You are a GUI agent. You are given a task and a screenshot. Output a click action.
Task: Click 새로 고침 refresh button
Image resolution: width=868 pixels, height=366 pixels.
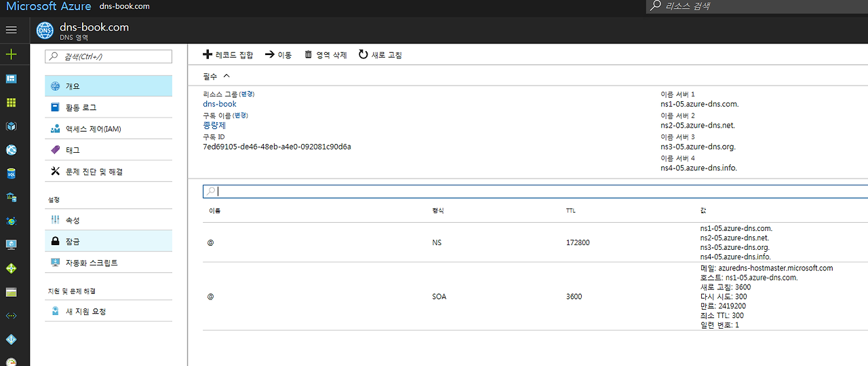(x=380, y=54)
